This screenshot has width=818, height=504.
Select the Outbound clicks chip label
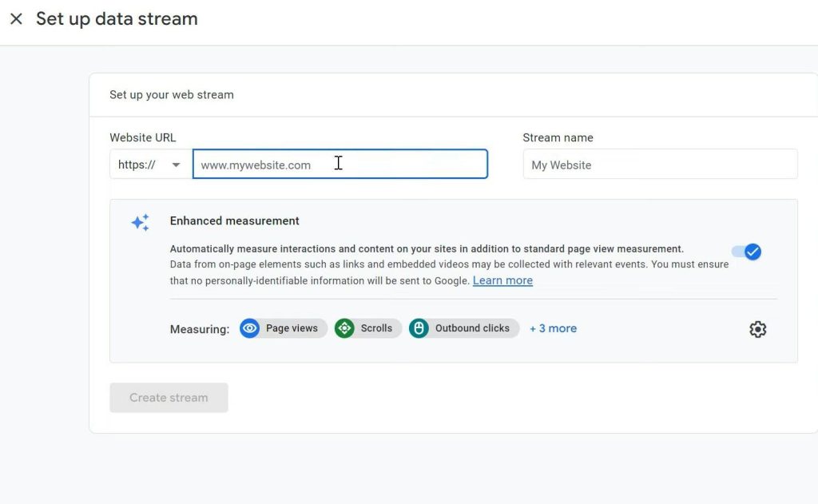click(x=472, y=328)
